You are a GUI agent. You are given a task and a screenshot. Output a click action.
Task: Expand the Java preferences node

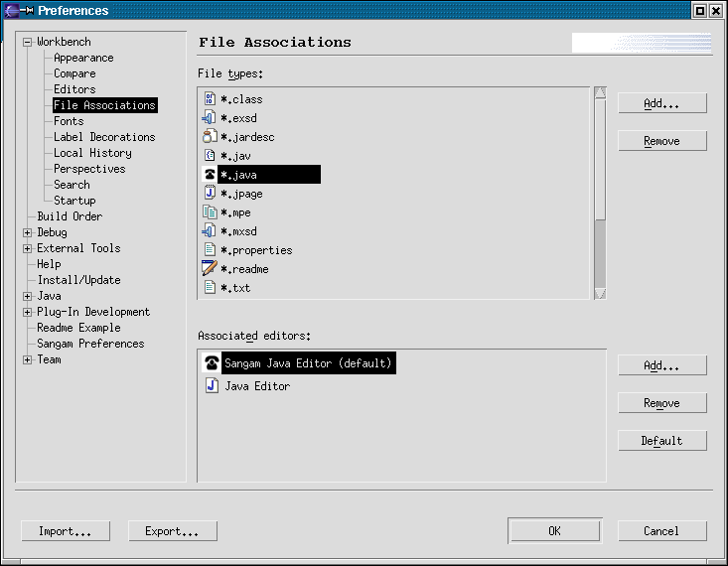[x=27, y=296]
